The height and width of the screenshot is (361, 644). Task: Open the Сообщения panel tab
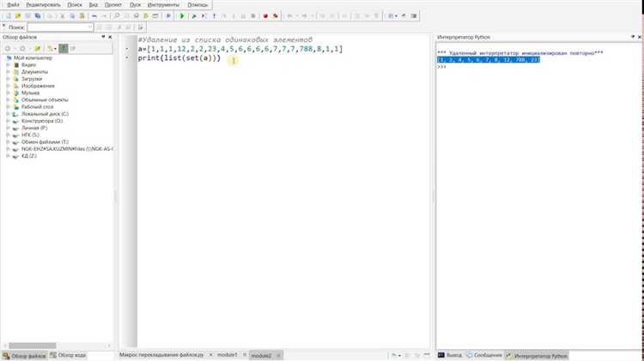484,355
